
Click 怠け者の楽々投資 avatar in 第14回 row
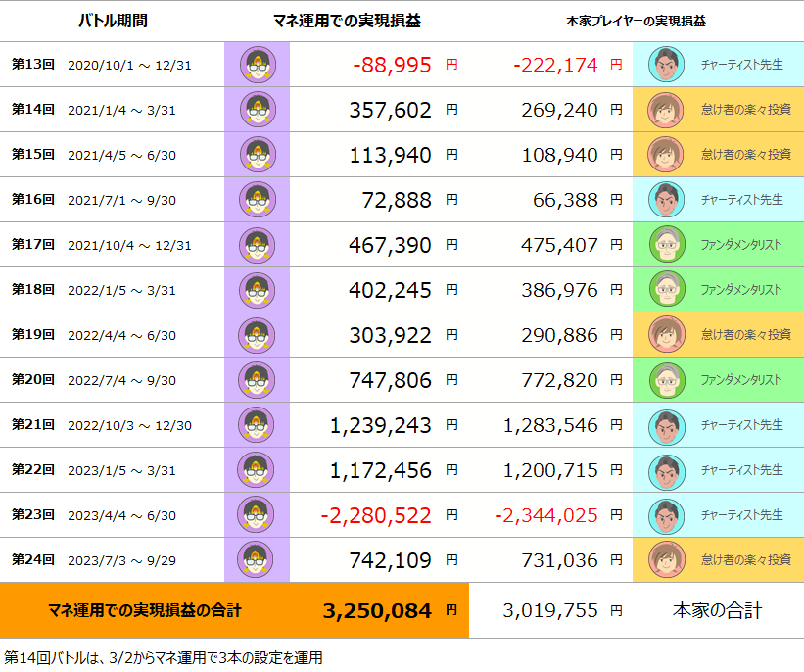click(666, 110)
